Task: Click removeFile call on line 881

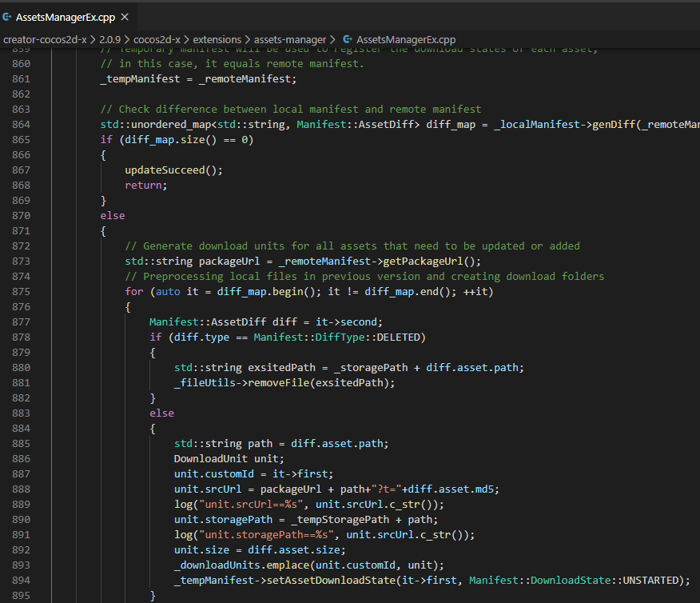Action: tap(277, 383)
